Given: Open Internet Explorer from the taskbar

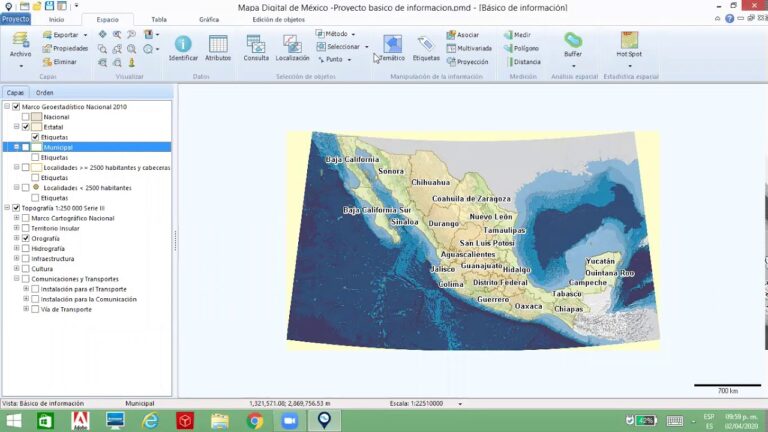Looking at the screenshot, I should pyautogui.click(x=150, y=421).
